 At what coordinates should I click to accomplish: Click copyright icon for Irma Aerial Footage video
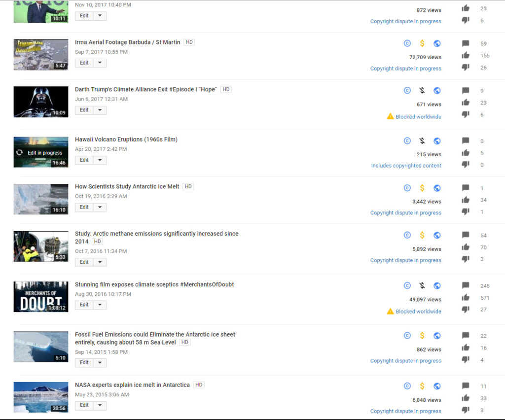point(407,43)
